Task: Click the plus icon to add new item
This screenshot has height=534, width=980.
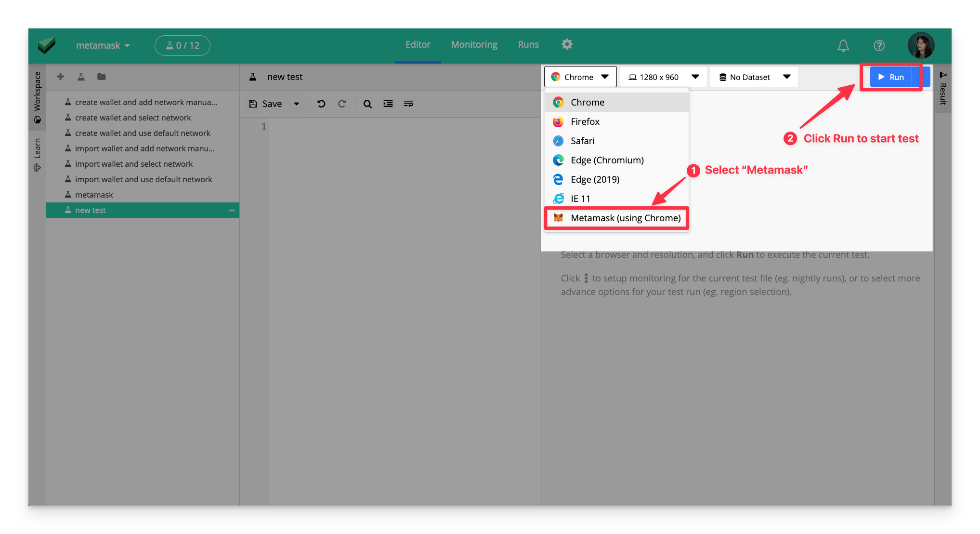Action: click(x=60, y=77)
